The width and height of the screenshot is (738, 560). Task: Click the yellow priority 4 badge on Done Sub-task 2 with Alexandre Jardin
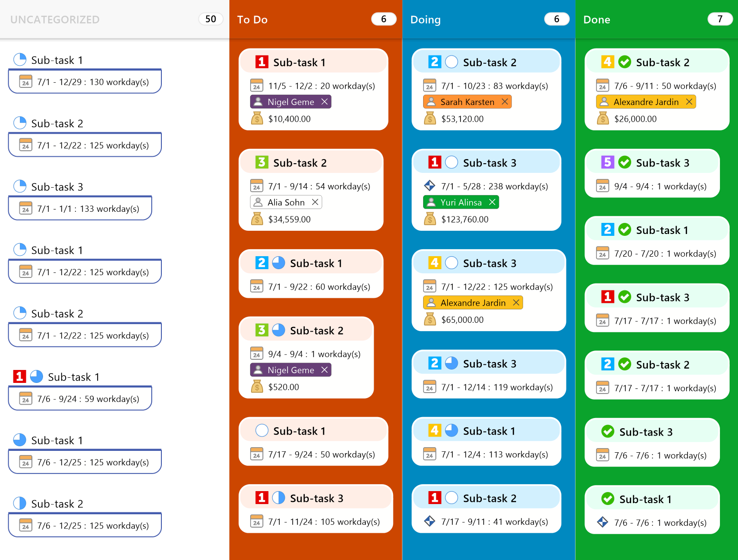pos(608,62)
